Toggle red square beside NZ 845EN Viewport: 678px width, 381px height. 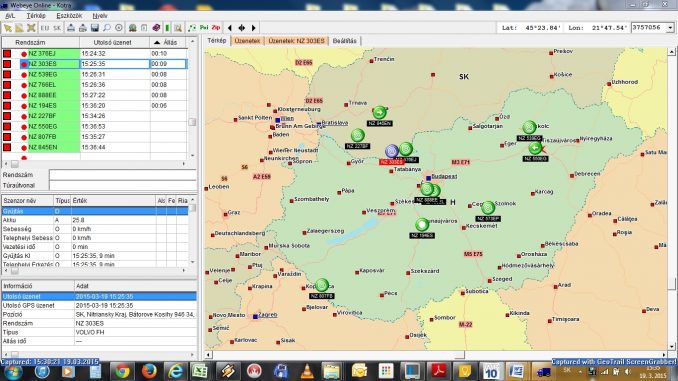coord(7,147)
